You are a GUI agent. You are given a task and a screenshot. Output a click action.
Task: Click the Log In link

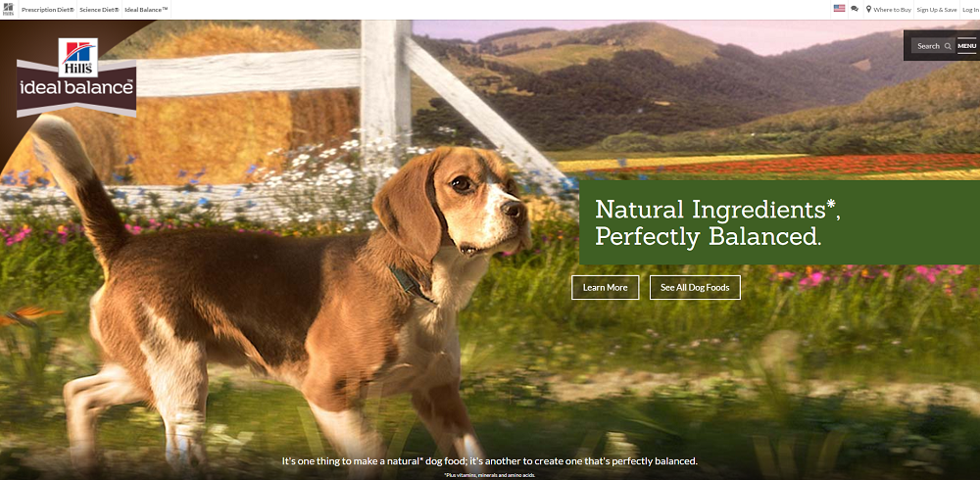(x=970, y=10)
